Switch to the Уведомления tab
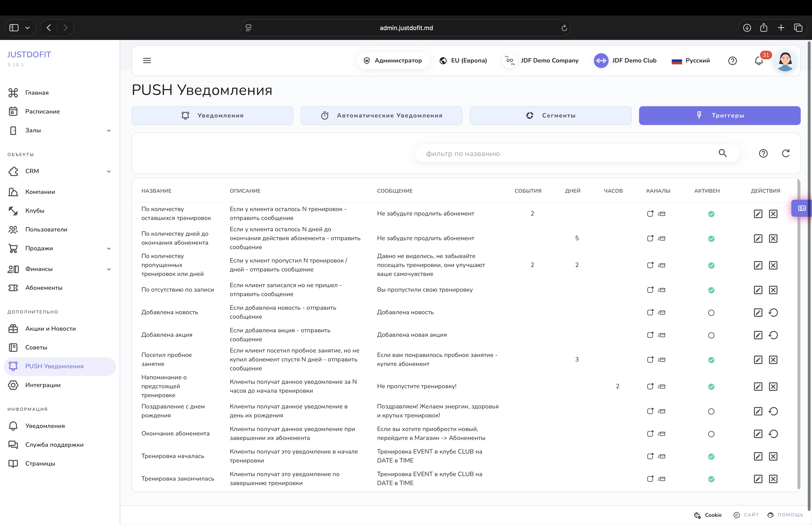 coord(212,116)
